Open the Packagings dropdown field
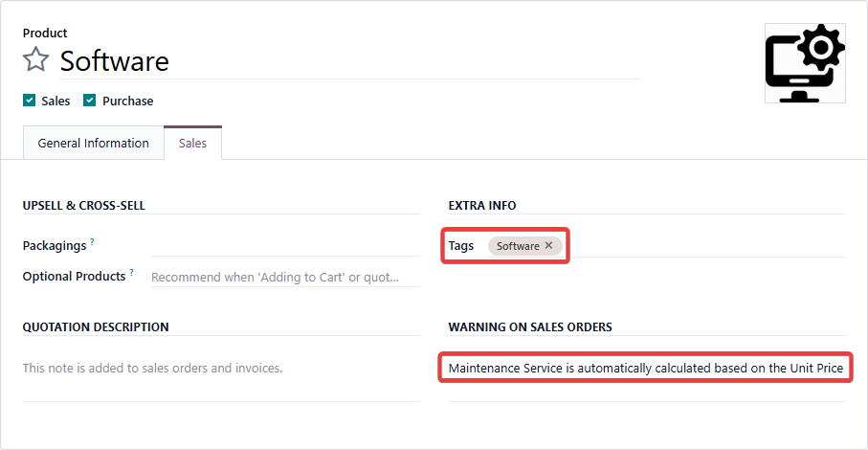The height and width of the screenshot is (450, 868). (285, 246)
